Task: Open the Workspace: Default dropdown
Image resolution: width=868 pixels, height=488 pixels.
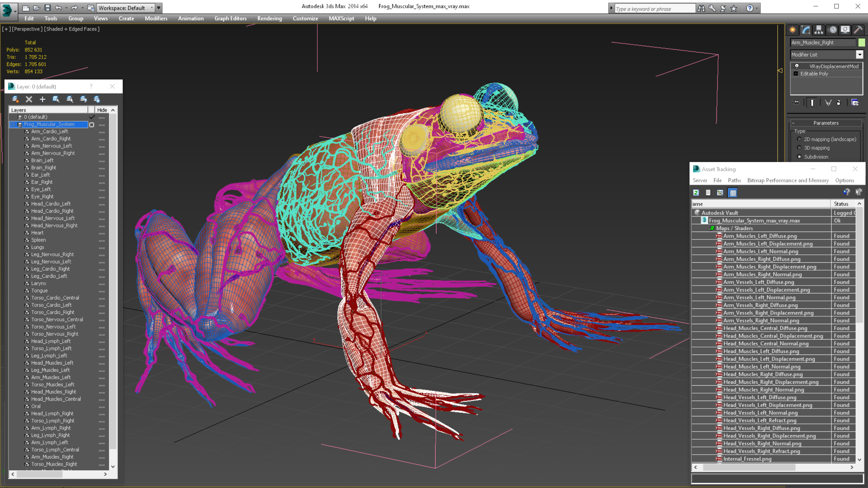Action: point(152,8)
